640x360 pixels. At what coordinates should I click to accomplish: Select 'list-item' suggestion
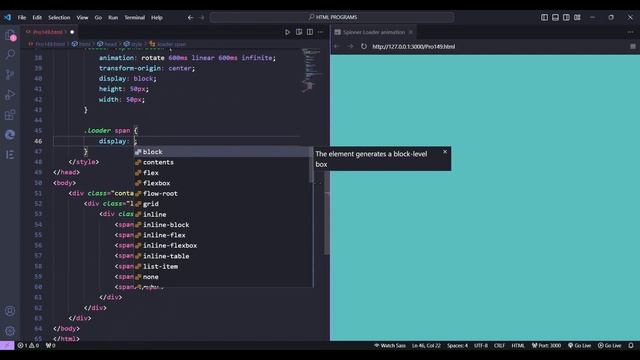(x=223, y=267)
